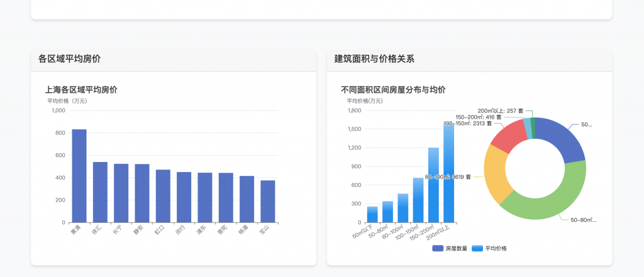Viewport: 644px width, 277px height.
Task: Click the 杨浦 x-axis label
Action: pyautogui.click(x=243, y=230)
